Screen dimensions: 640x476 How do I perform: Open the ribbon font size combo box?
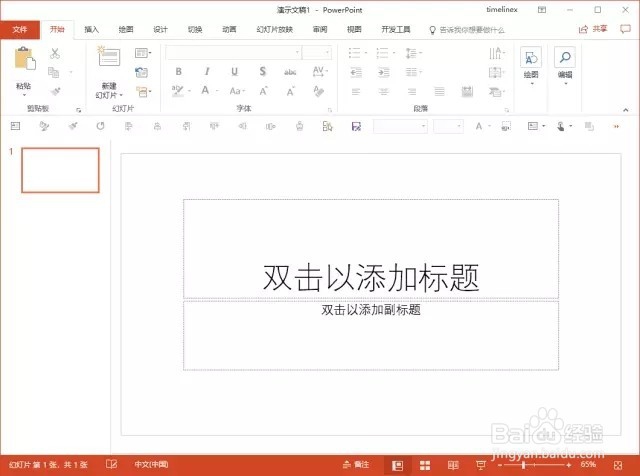pyautogui.click(x=317, y=53)
